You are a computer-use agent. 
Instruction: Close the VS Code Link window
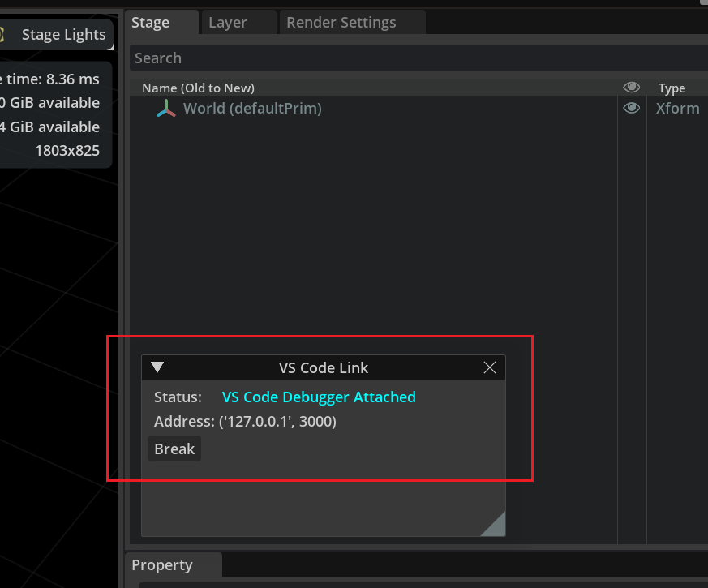[x=489, y=367]
